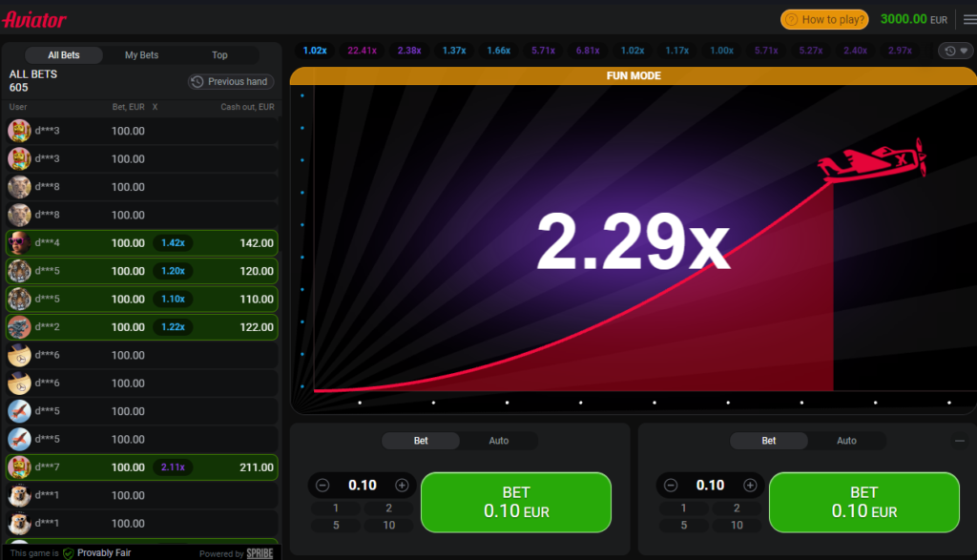The width and height of the screenshot is (977, 560).
Task: Click the 2.40x multiplier in history bar
Action: pyautogui.click(x=855, y=51)
